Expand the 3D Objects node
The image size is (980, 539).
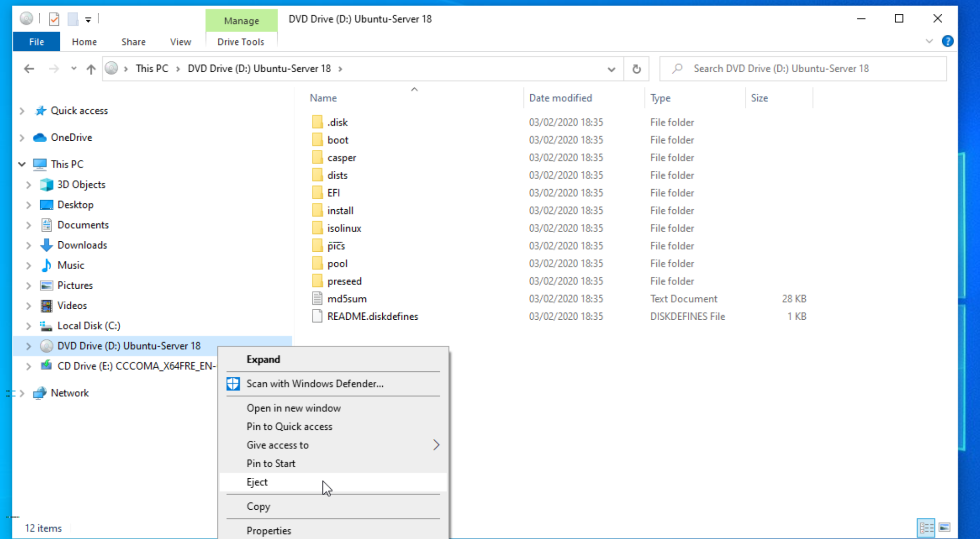[28, 184]
